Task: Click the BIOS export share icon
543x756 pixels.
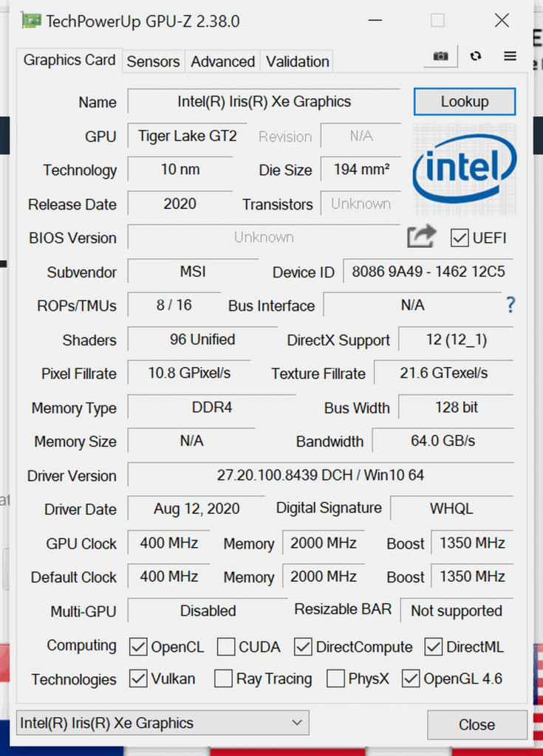Action: point(421,237)
